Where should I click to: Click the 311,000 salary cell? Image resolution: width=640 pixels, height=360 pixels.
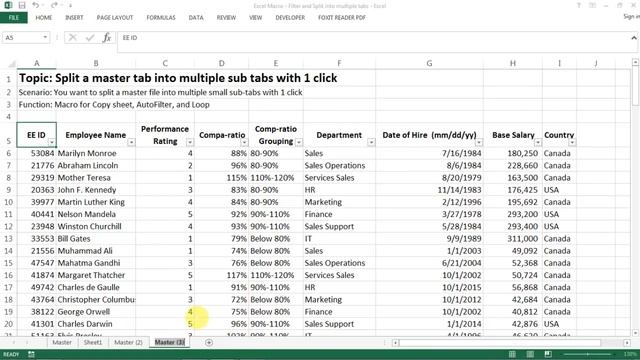[x=513, y=239]
